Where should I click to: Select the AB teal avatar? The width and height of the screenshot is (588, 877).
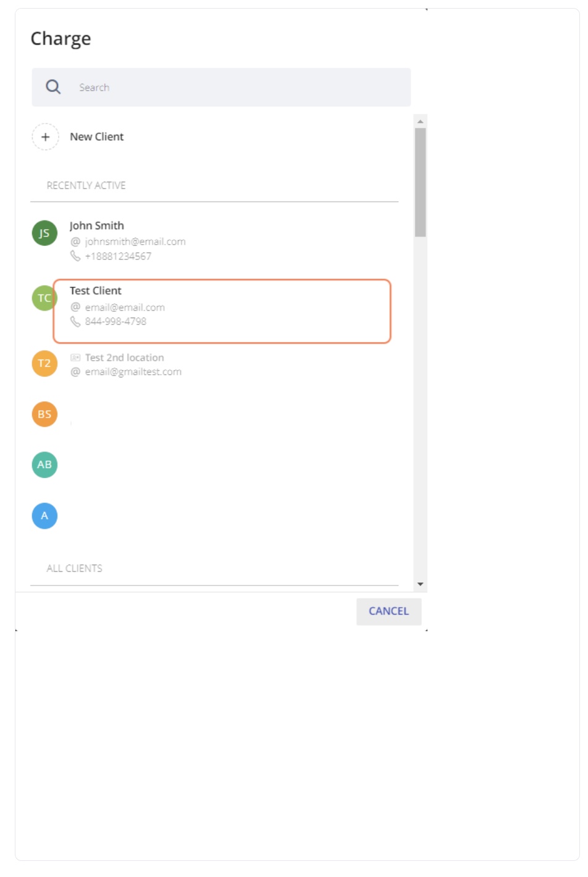click(x=44, y=464)
